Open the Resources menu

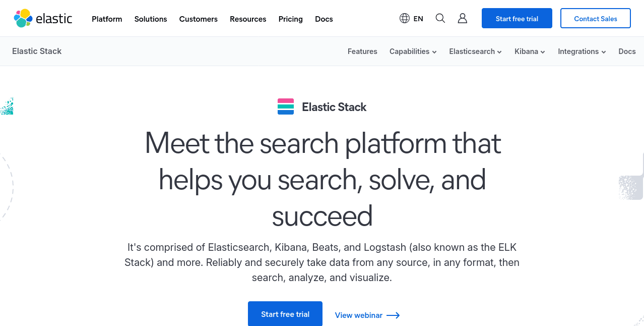248,19
